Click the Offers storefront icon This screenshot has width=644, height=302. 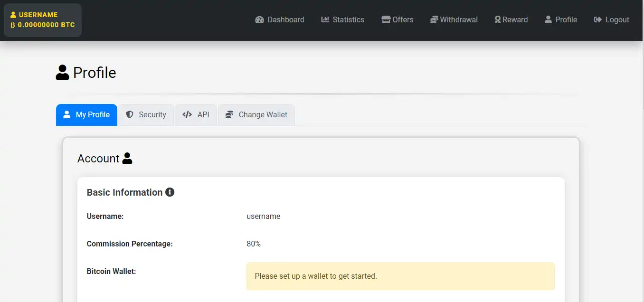[x=386, y=20]
